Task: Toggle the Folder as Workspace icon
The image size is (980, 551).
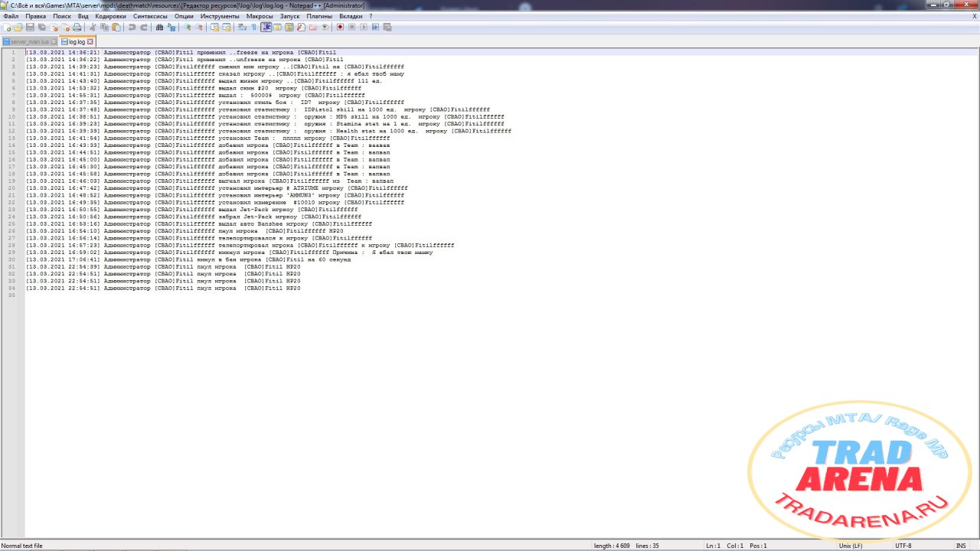Action: 312,27
